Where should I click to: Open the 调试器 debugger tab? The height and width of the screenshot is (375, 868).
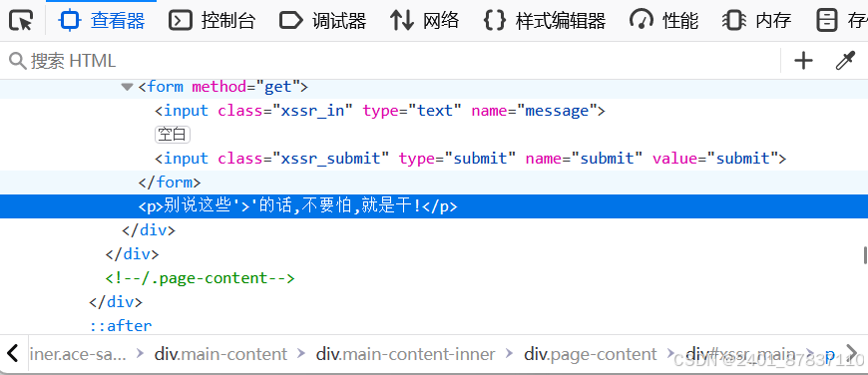click(322, 21)
